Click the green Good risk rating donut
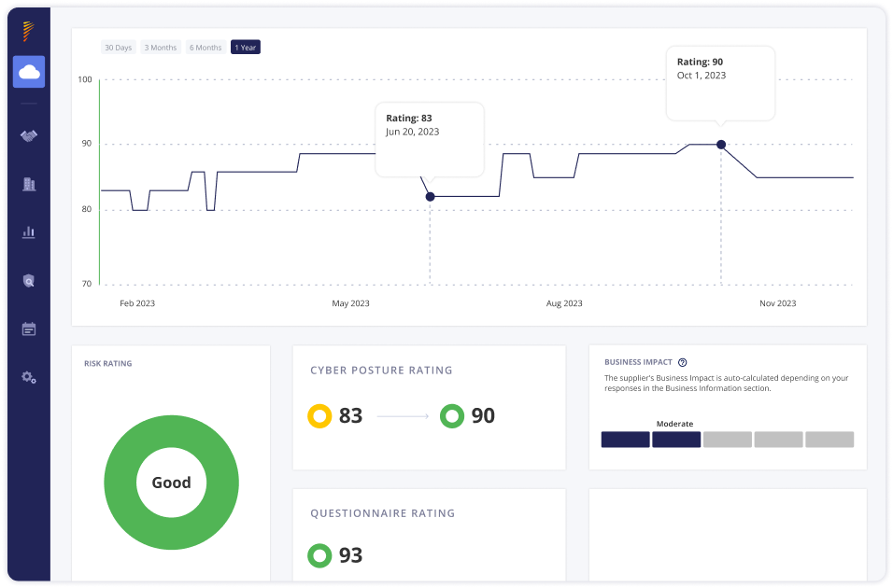The height and width of the screenshot is (588, 893). 172,483
